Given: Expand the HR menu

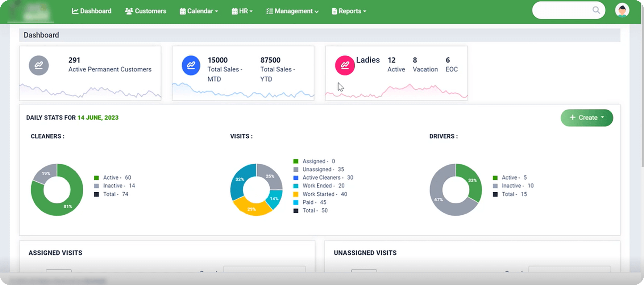Looking at the screenshot, I should [242, 11].
